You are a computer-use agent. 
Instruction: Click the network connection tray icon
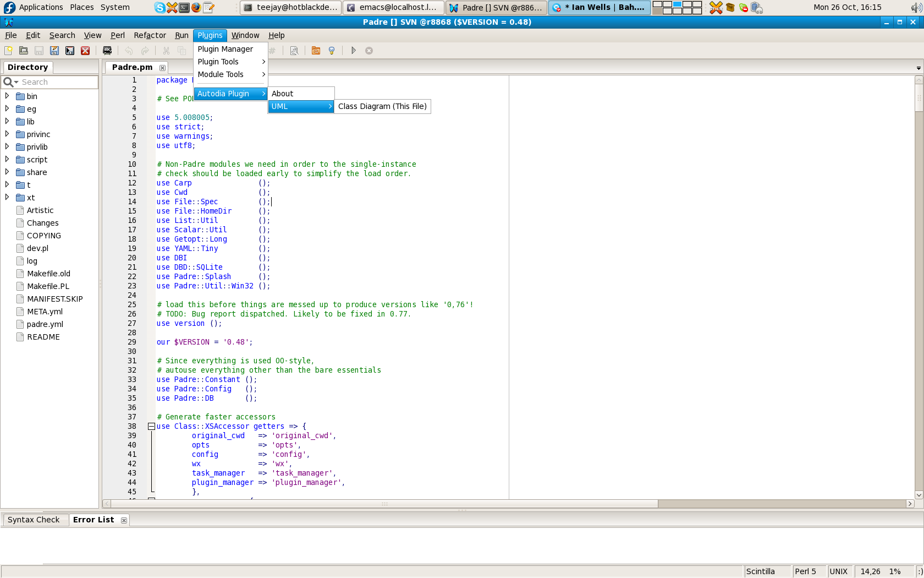tap(757, 7)
